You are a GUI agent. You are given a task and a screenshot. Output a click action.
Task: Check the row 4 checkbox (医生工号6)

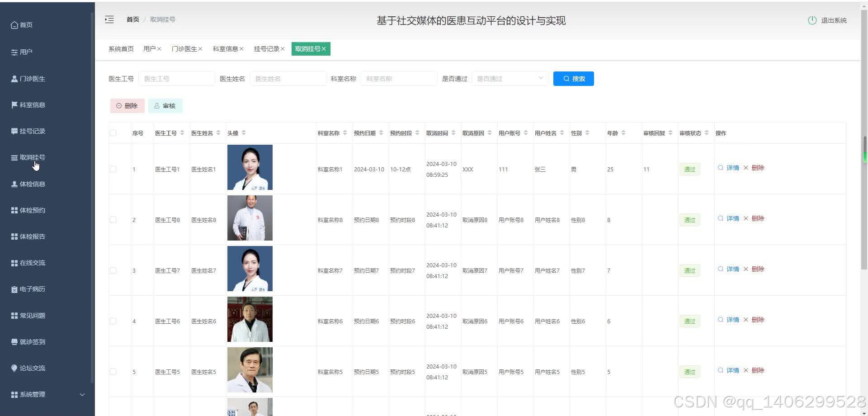[113, 321]
